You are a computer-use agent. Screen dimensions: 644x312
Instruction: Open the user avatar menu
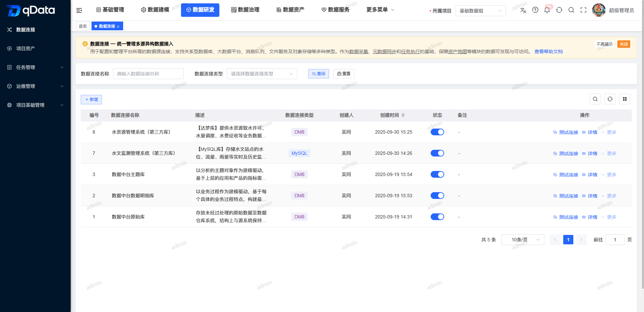coord(599,10)
